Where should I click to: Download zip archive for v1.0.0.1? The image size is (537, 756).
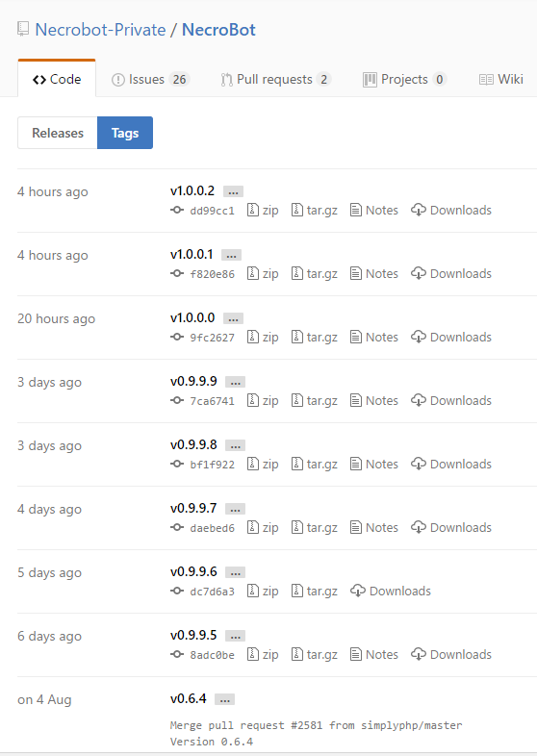click(263, 273)
